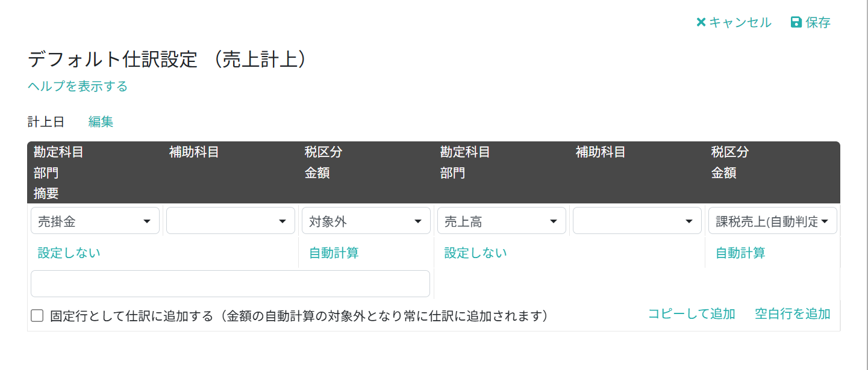Click the ヘルプを表示する link
The width and height of the screenshot is (868, 370).
click(x=78, y=87)
